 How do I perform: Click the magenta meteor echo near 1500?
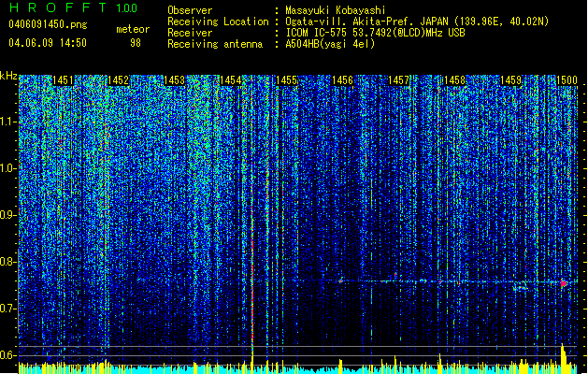(564, 283)
